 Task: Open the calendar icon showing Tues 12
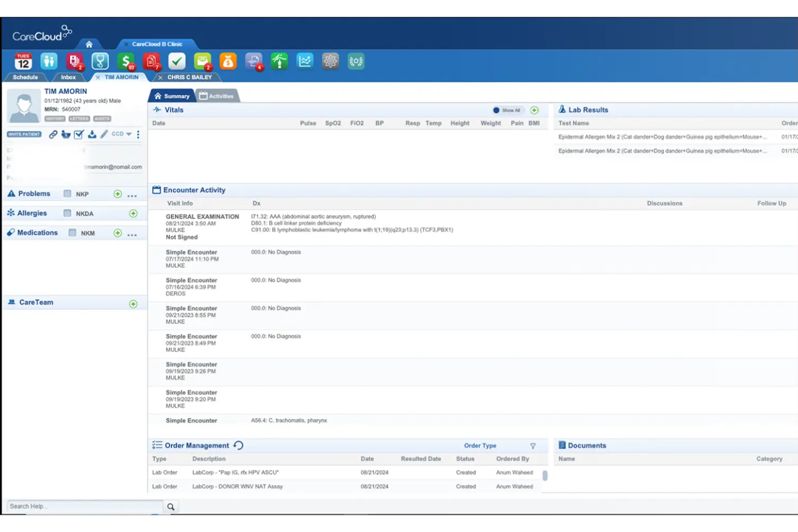23,61
